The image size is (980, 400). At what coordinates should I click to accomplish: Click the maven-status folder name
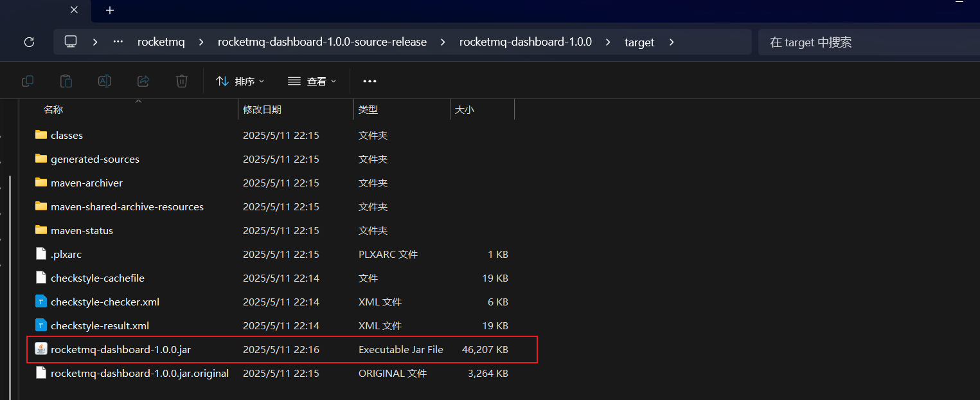click(82, 231)
